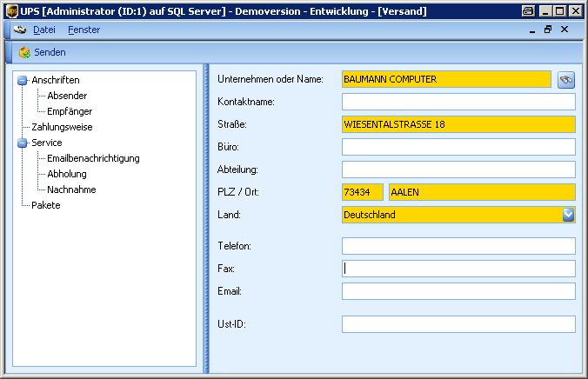Screen dimensions: 588x379
Task: Open the Fenster menu
Action: [x=84, y=30]
